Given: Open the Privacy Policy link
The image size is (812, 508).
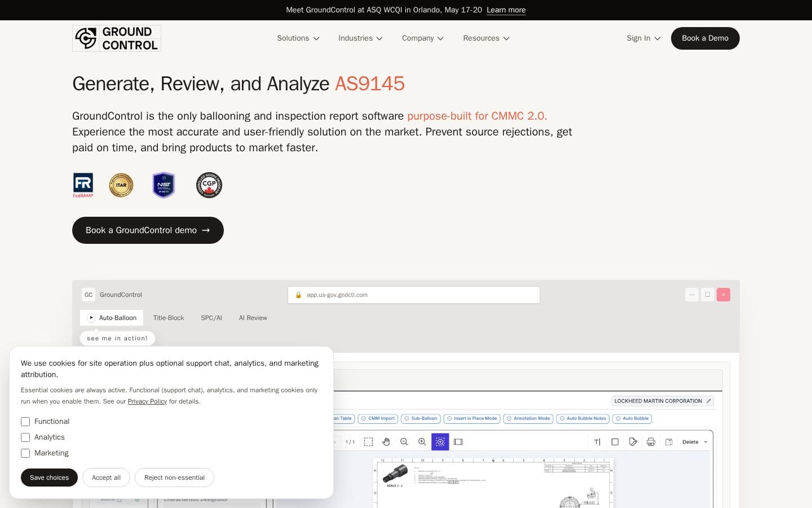Looking at the screenshot, I should coord(147,401).
